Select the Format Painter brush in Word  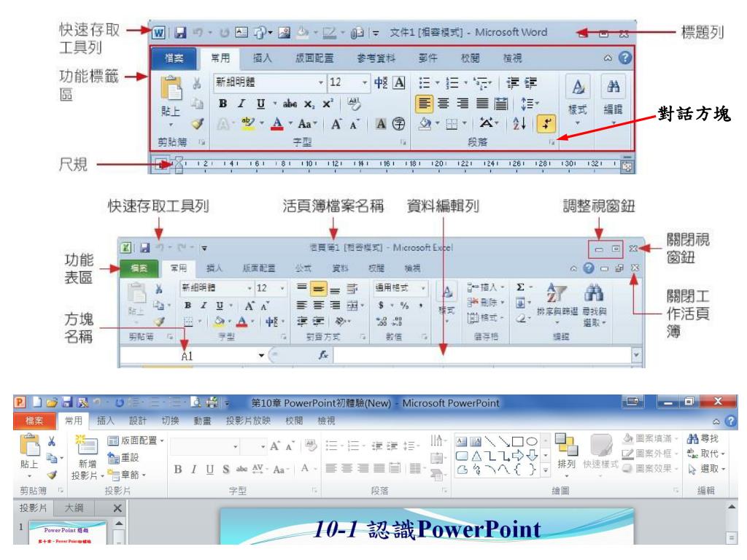tap(197, 124)
